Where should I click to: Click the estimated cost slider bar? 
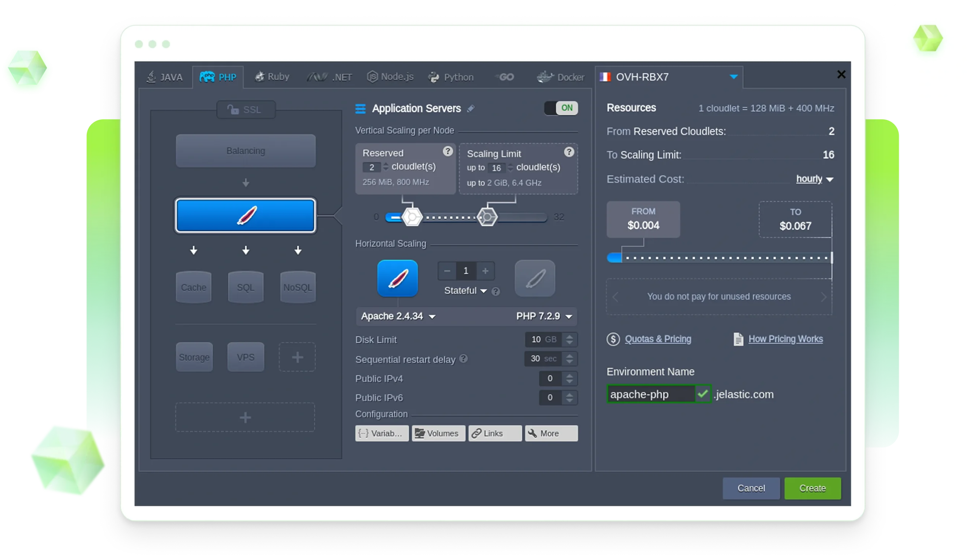pyautogui.click(x=720, y=258)
